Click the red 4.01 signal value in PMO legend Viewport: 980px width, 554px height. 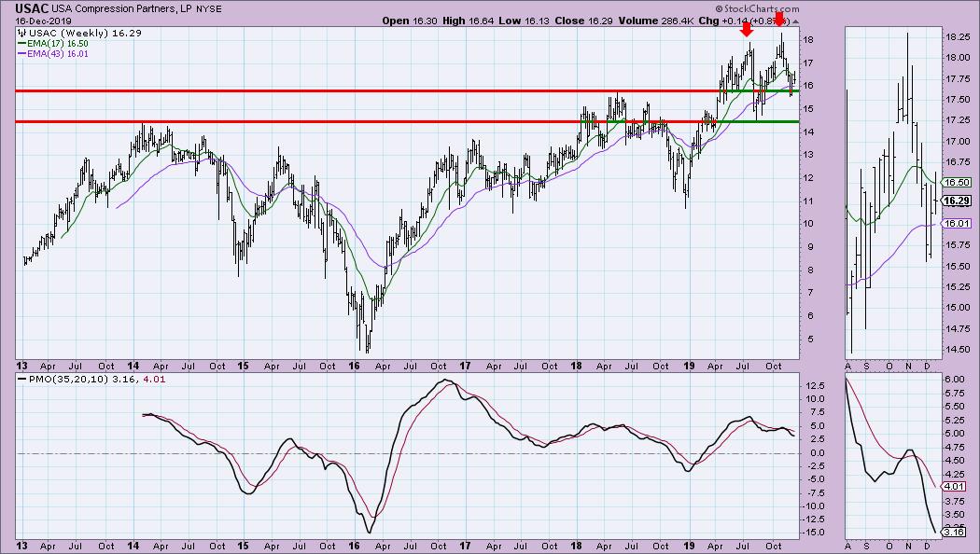[x=155, y=379]
